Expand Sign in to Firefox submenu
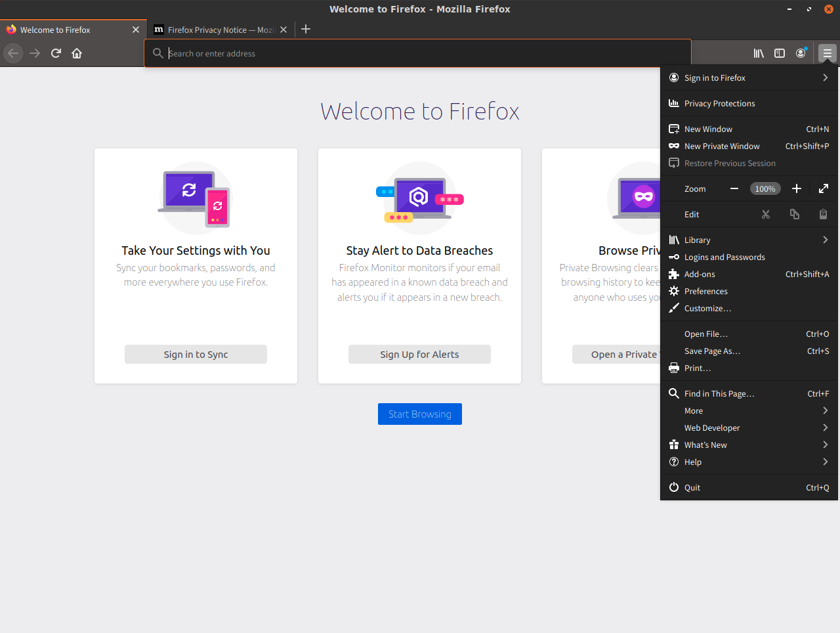This screenshot has width=840, height=633. point(749,77)
